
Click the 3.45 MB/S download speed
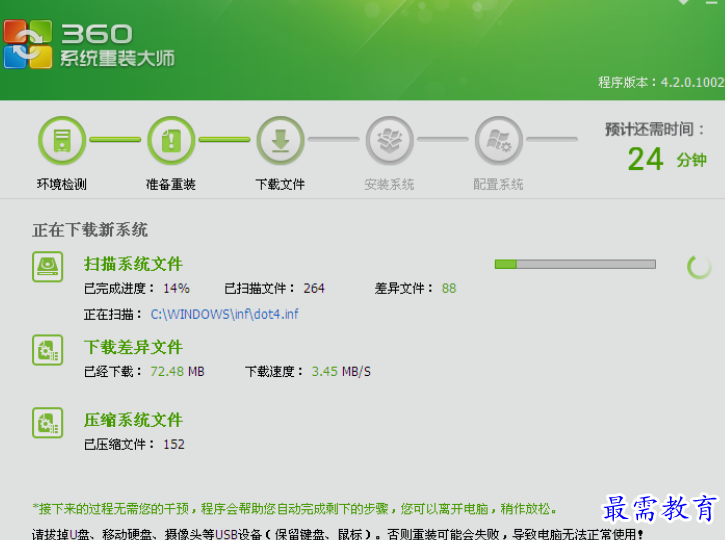tap(341, 372)
